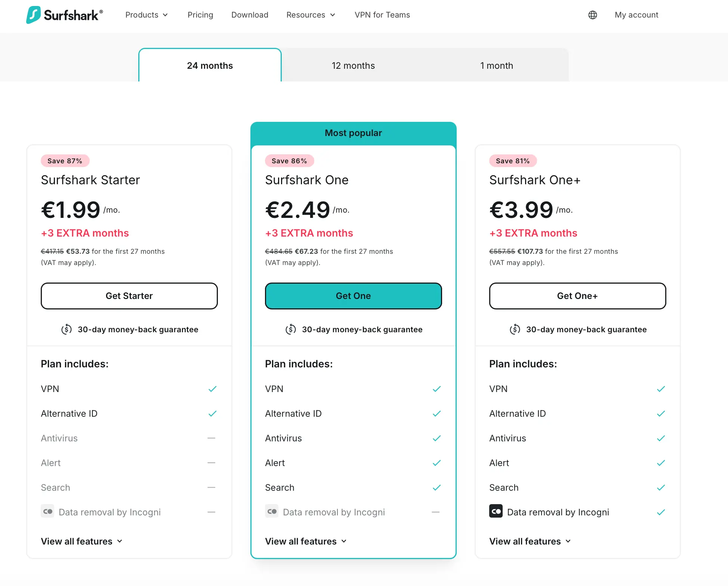The image size is (728, 586).
Task: Click the Incogni icon in the One+ plan
Action: click(x=496, y=511)
